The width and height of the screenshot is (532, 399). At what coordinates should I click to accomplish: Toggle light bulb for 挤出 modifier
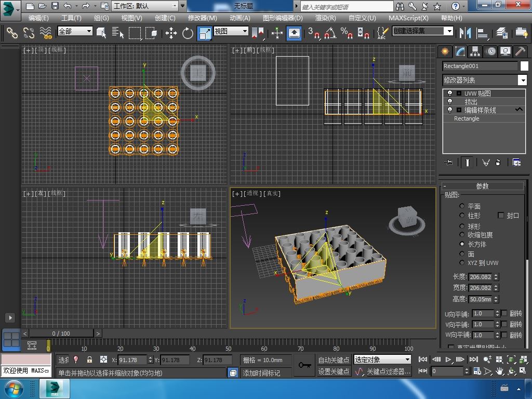449,102
